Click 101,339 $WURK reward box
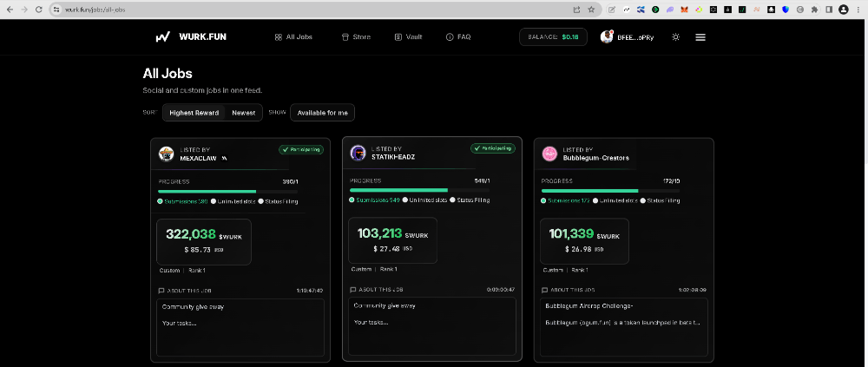This screenshot has height=367, width=868. tap(584, 241)
